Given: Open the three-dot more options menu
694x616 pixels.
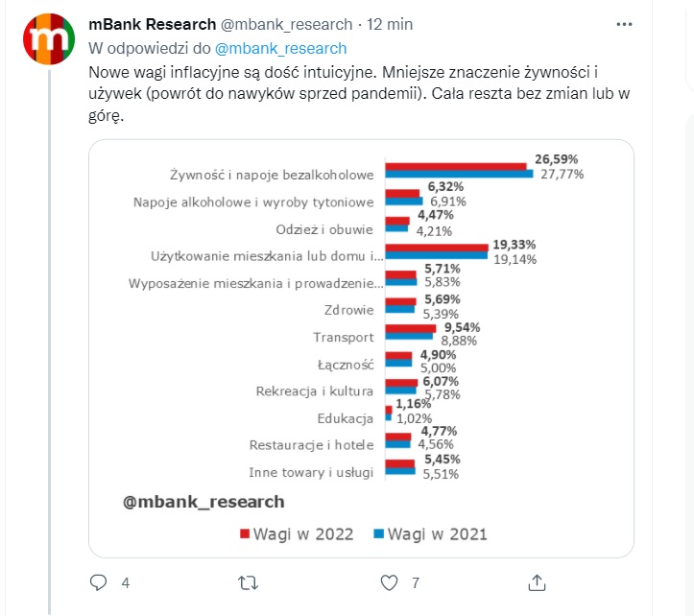Looking at the screenshot, I should pyautogui.click(x=624, y=24).
